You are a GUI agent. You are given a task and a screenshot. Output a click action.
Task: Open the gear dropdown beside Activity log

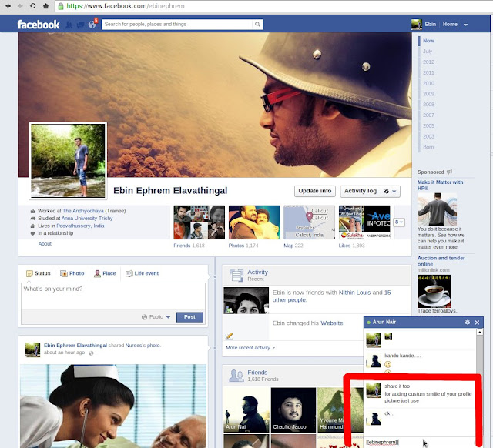391,191
